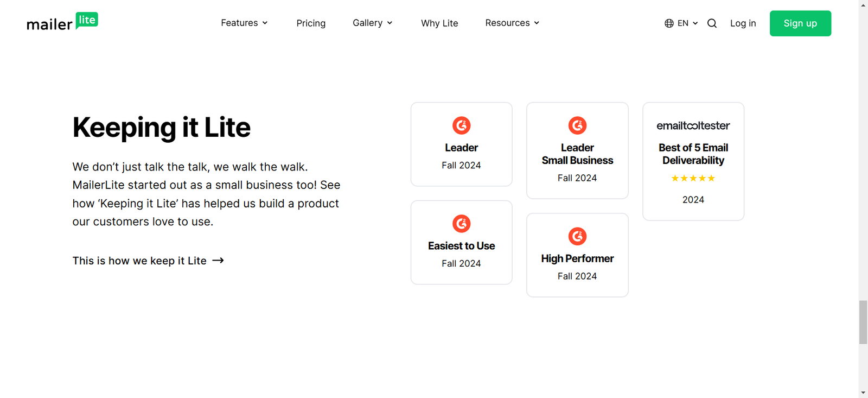
Task: Expand the Features dropdown menu
Action: pyautogui.click(x=244, y=23)
